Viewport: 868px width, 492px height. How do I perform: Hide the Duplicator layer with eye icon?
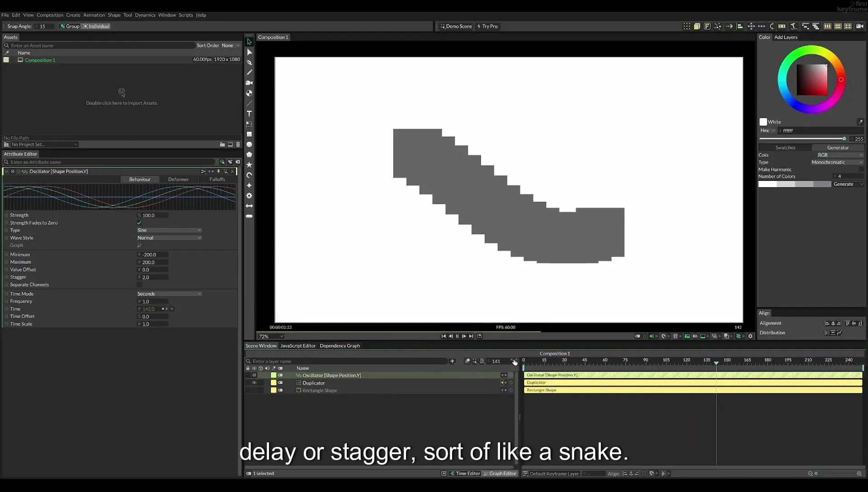point(254,383)
